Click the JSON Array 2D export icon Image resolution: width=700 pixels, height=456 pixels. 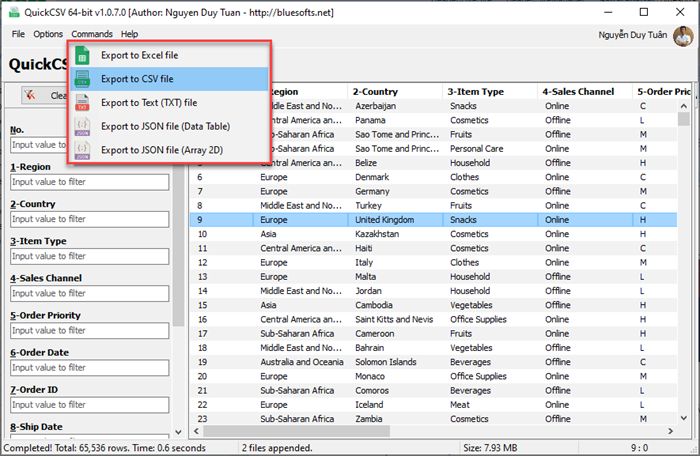83,150
